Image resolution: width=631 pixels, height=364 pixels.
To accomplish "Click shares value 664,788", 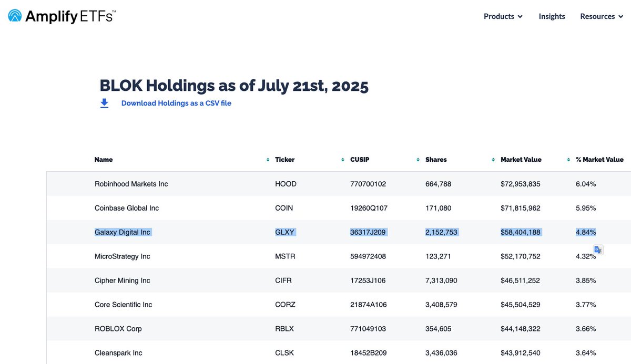I will pyautogui.click(x=439, y=184).
